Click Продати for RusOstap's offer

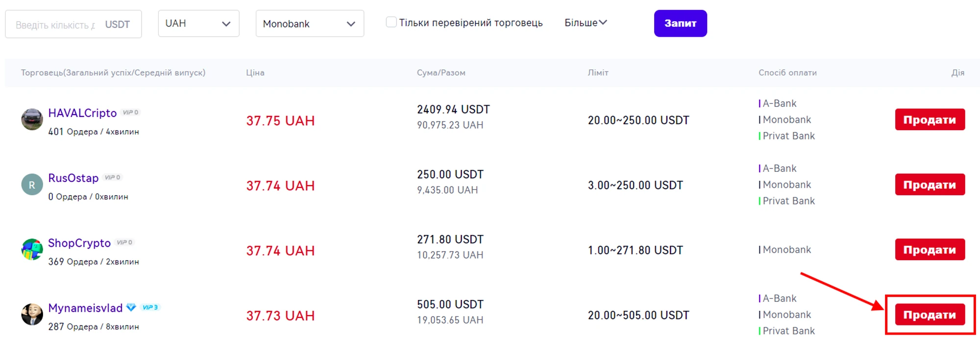pyautogui.click(x=930, y=185)
